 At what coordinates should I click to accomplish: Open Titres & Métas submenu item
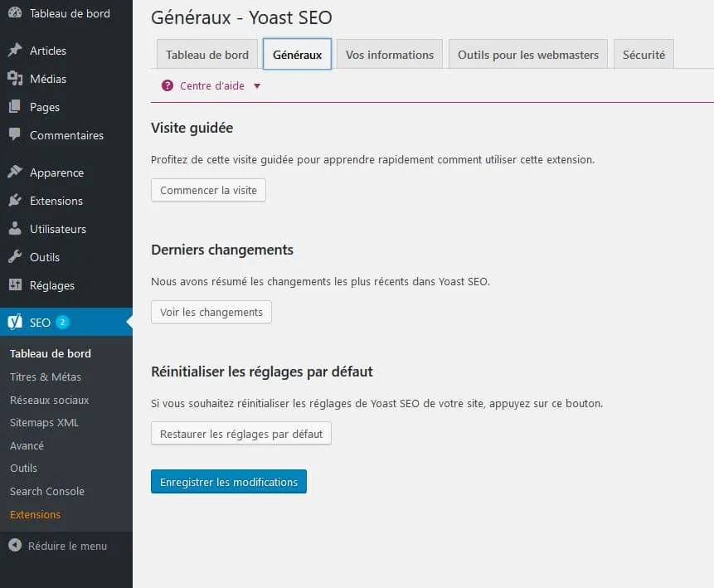tap(46, 377)
